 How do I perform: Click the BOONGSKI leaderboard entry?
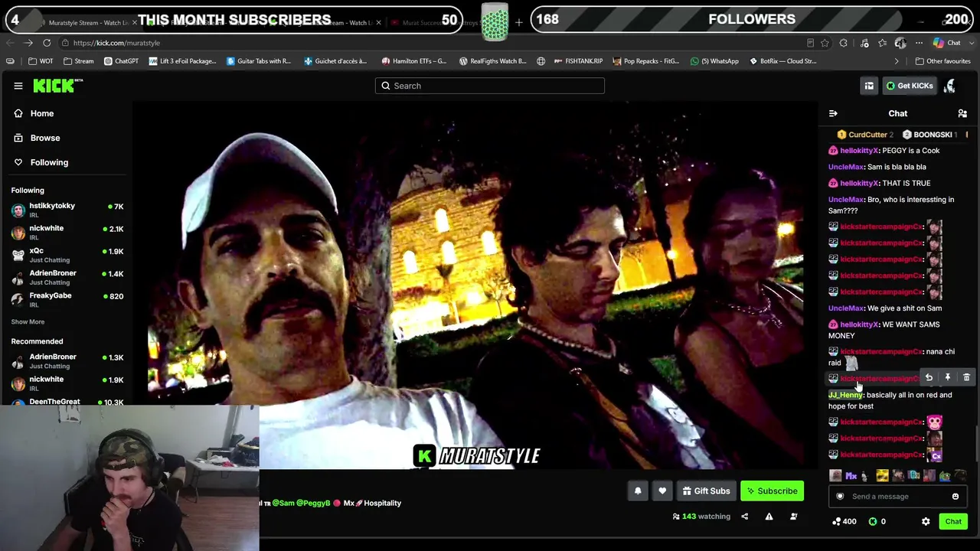tap(929, 135)
